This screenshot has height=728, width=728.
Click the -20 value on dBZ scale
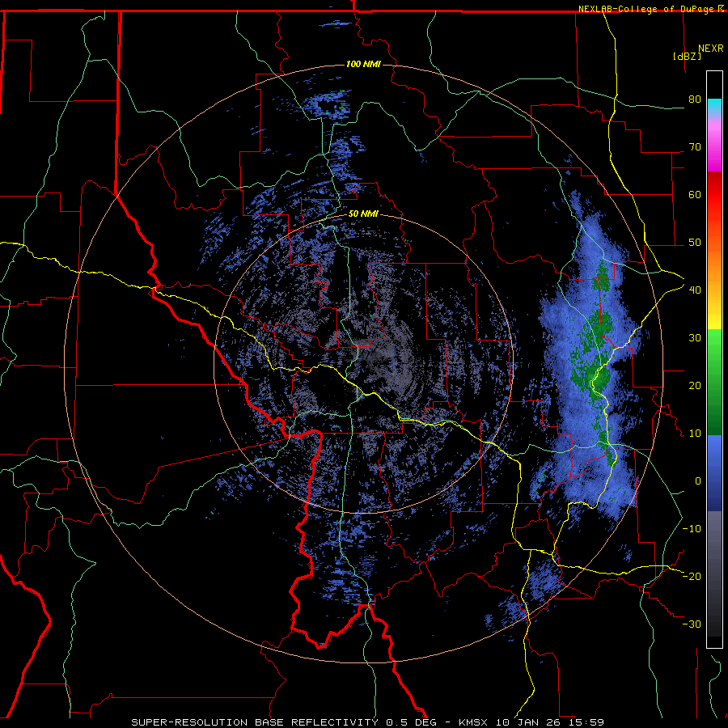pos(692,576)
